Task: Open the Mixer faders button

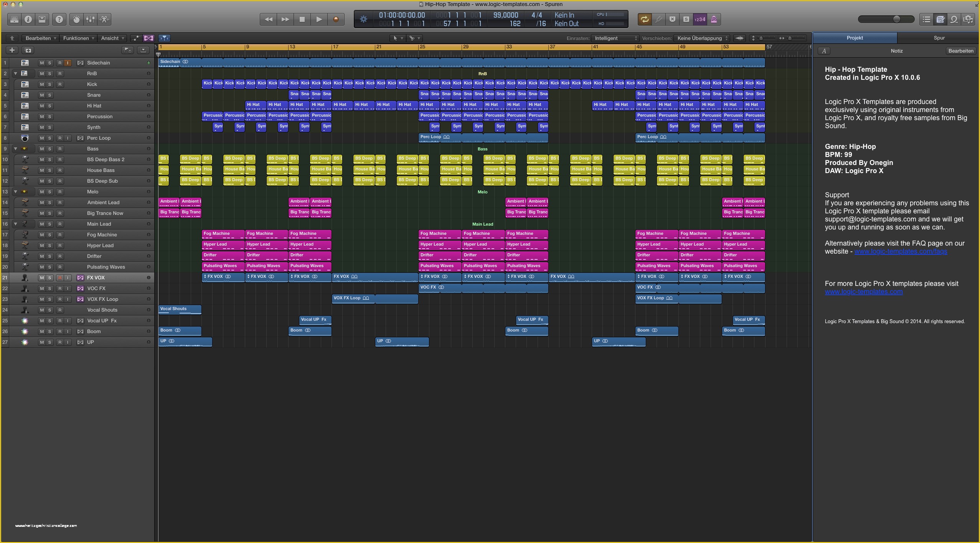Action: (x=91, y=19)
